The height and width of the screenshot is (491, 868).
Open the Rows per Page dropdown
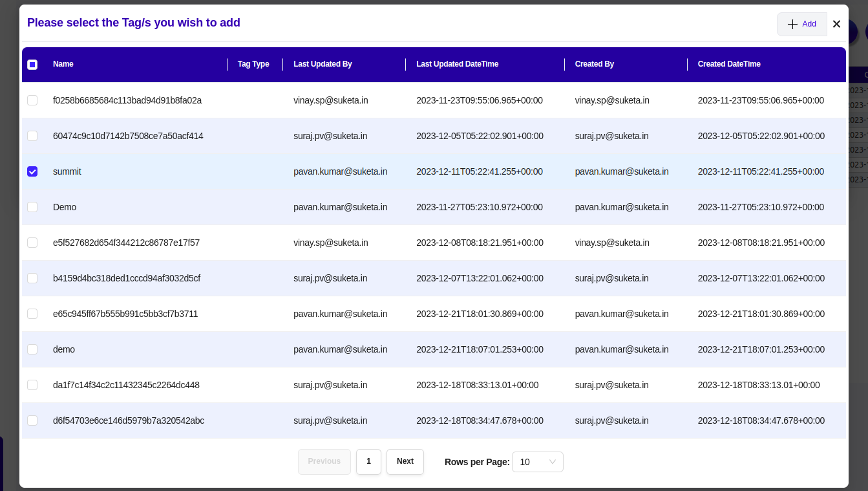(x=537, y=462)
